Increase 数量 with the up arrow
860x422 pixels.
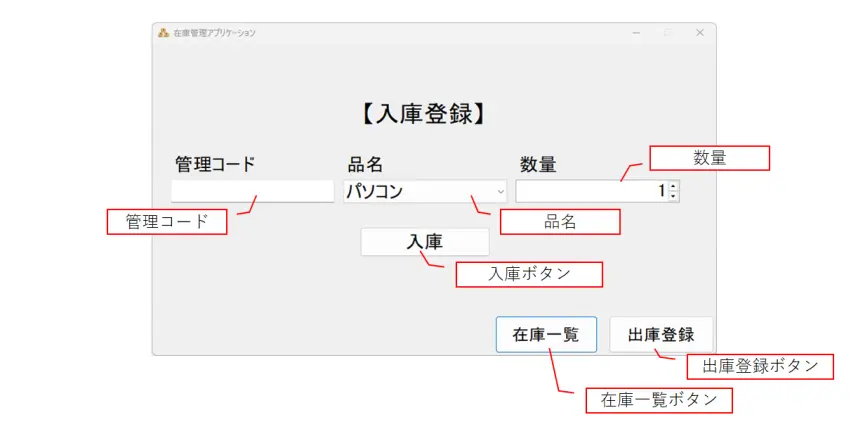tap(673, 186)
